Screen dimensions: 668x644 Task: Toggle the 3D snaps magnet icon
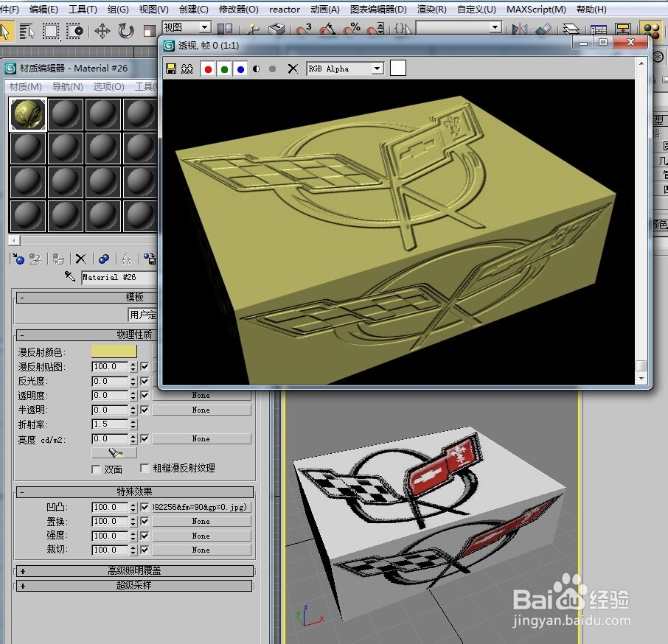[x=303, y=29]
